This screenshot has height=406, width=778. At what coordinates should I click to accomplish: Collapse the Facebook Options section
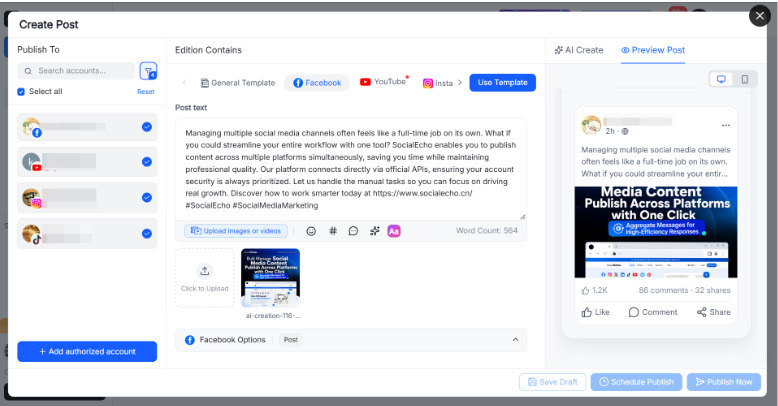click(x=515, y=339)
